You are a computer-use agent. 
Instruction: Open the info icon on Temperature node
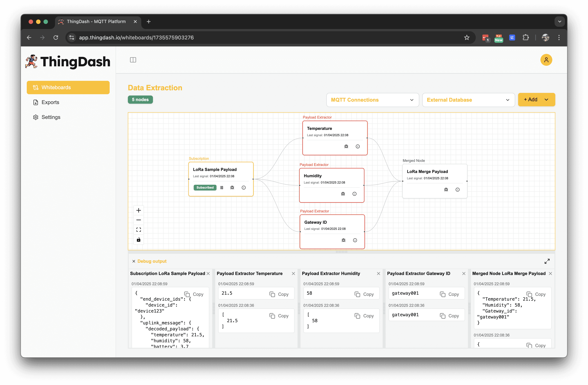click(x=358, y=146)
